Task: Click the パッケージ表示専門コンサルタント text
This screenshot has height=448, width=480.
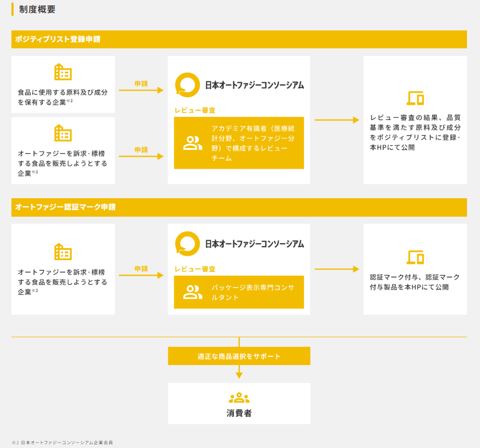Action: point(253,292)
